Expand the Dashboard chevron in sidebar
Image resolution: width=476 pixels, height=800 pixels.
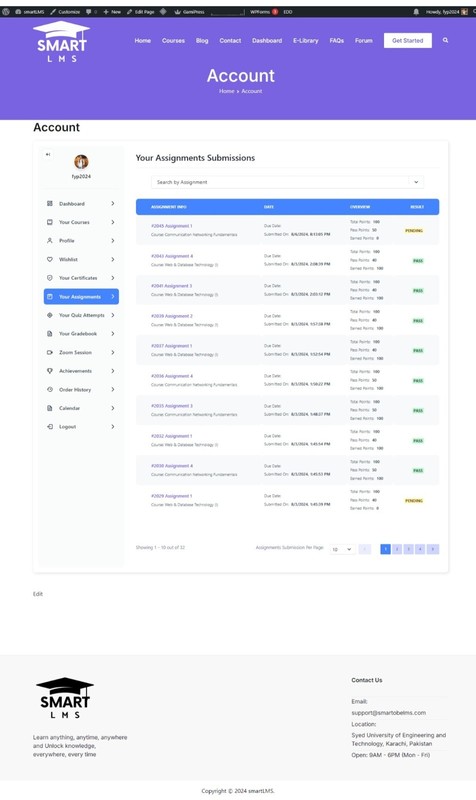pos(113,204)
